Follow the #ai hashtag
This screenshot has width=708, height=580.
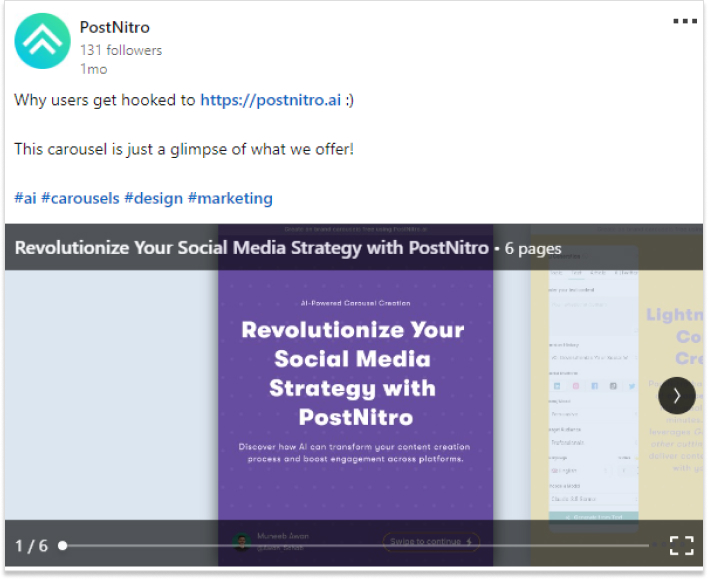tap(25, 198)
